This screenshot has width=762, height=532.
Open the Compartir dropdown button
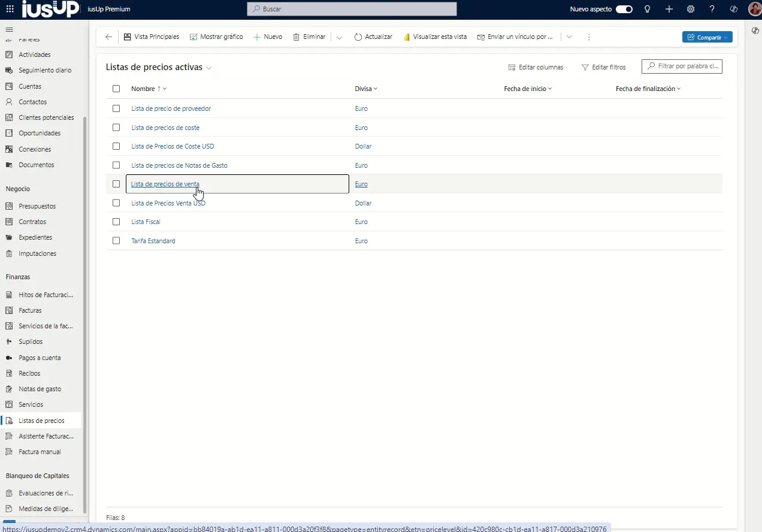tap(707, 37)
